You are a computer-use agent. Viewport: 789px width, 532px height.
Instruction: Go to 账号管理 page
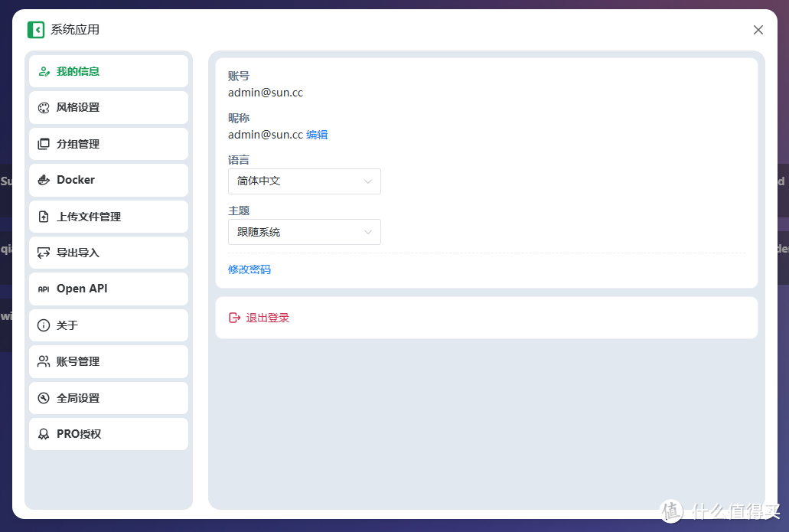109,361
